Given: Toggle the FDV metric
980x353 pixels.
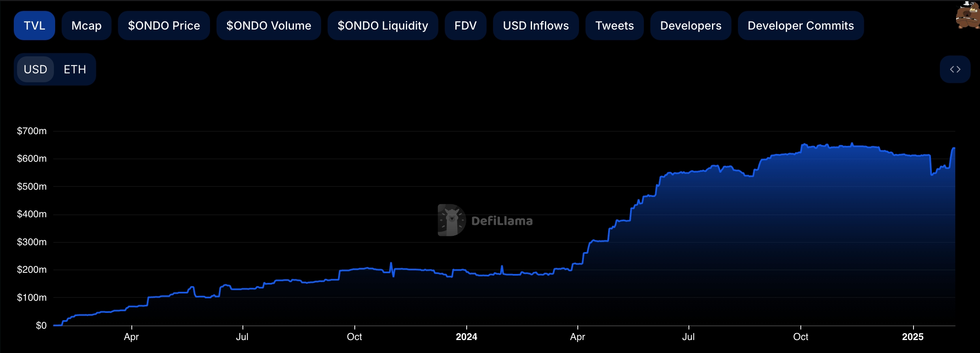Looking at the screenshot, I should [x=465, y=26].
